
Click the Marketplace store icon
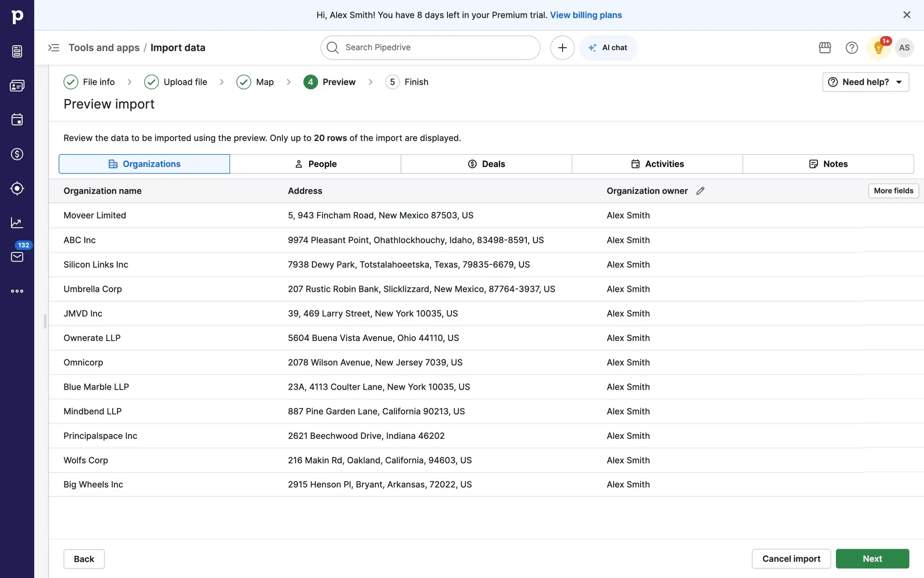(x=824, y=48)
